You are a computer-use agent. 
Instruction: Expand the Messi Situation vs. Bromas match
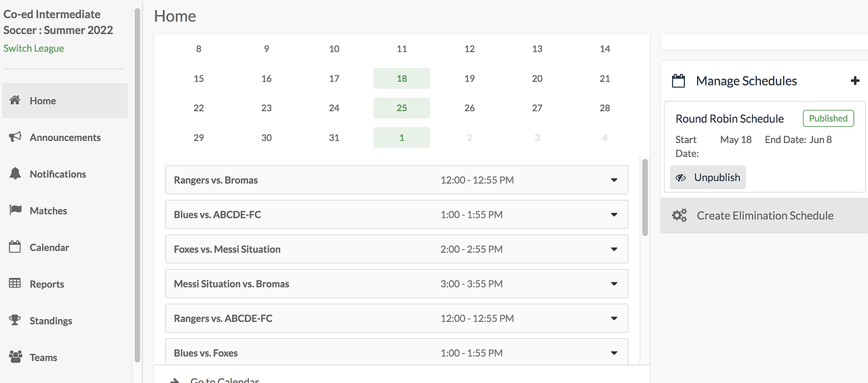click(x=614, y=284)
